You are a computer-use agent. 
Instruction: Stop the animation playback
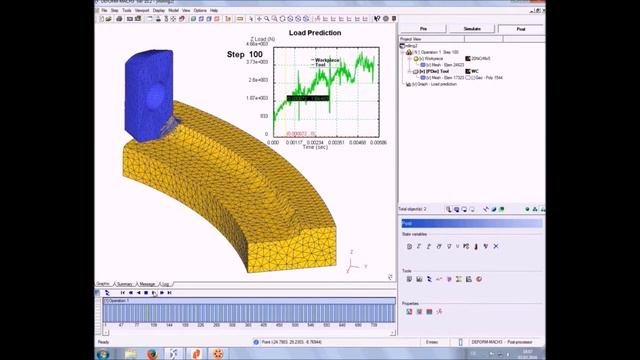coord(146,293)
